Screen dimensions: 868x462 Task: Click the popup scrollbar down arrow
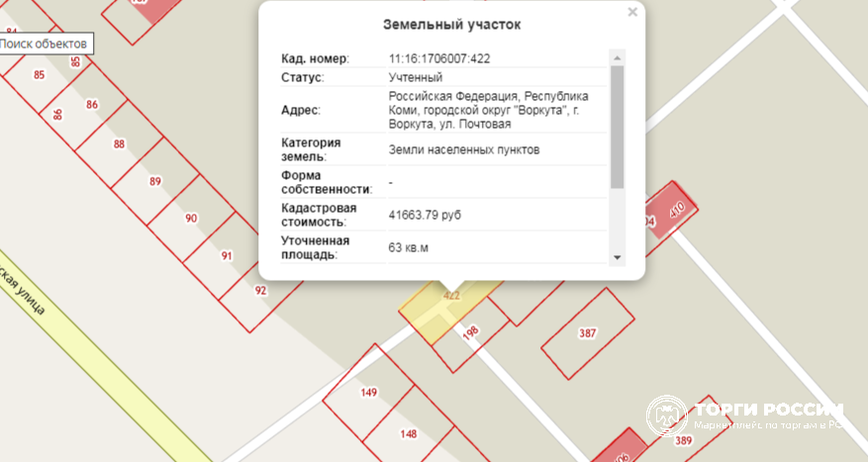coord(617,257)
